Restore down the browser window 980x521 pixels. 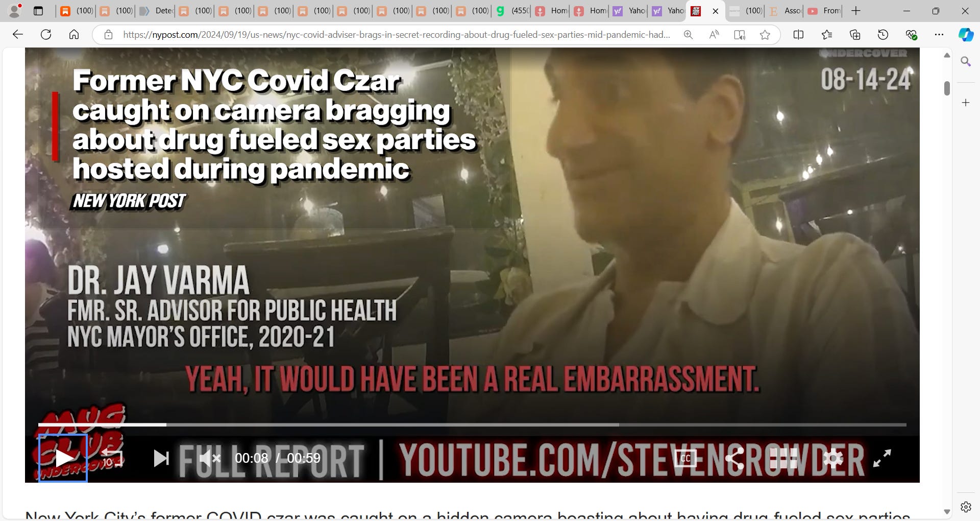tap(936, 11)
